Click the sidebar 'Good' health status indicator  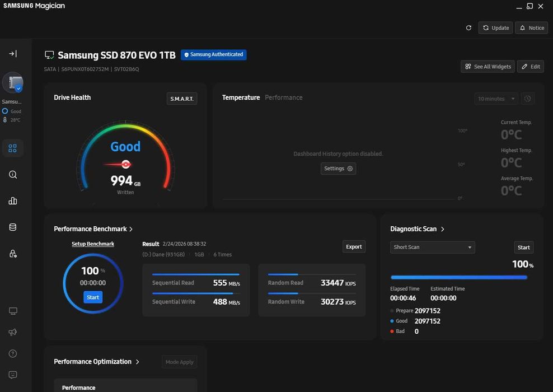12,111
